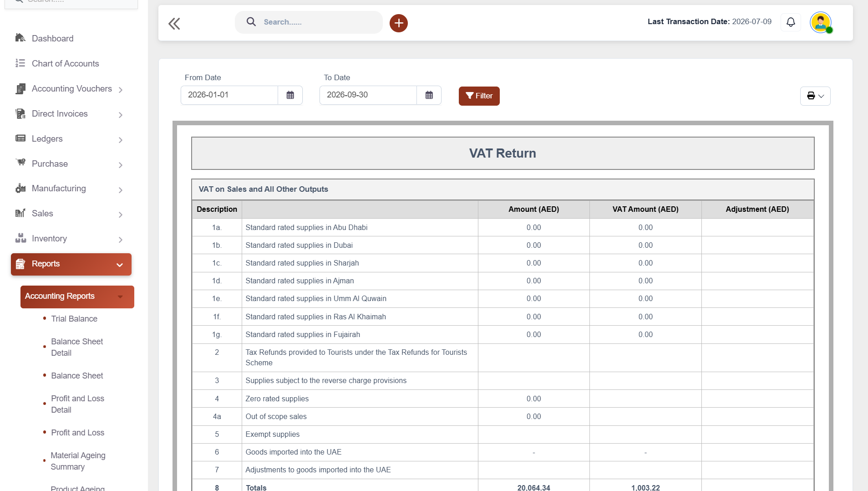Viewport: 868px width, 491px height.
Task: Click 'Zero rated supplies' description
Action: 277,399
